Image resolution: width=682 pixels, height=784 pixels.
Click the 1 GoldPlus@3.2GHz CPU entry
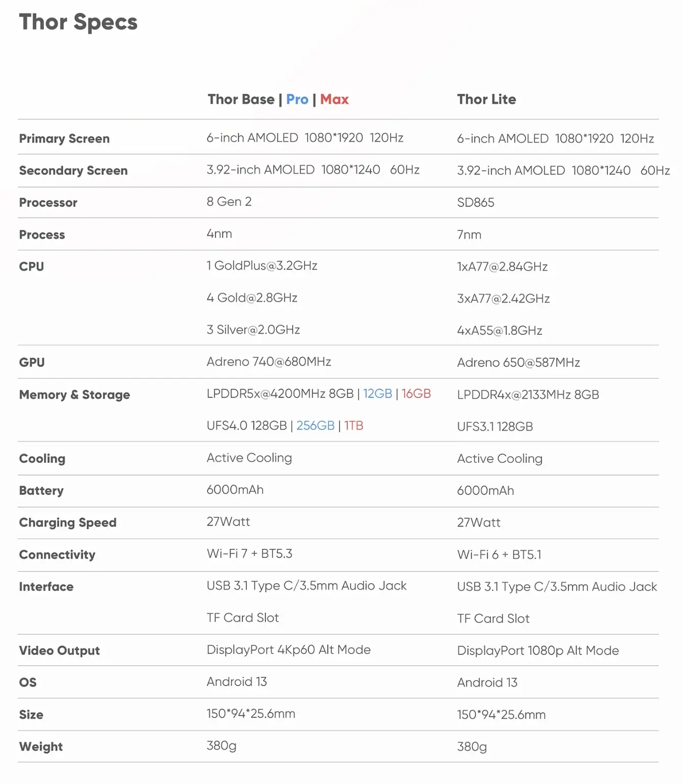point(262,266)
